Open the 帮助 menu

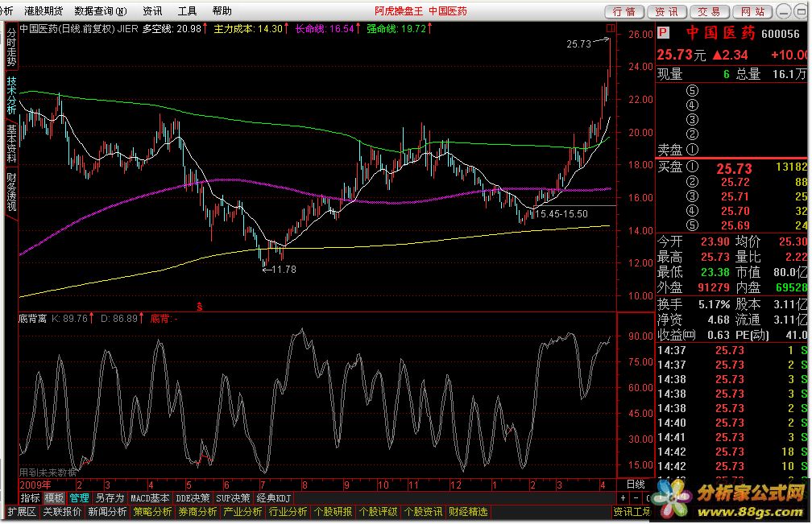[x=222, y=10]
